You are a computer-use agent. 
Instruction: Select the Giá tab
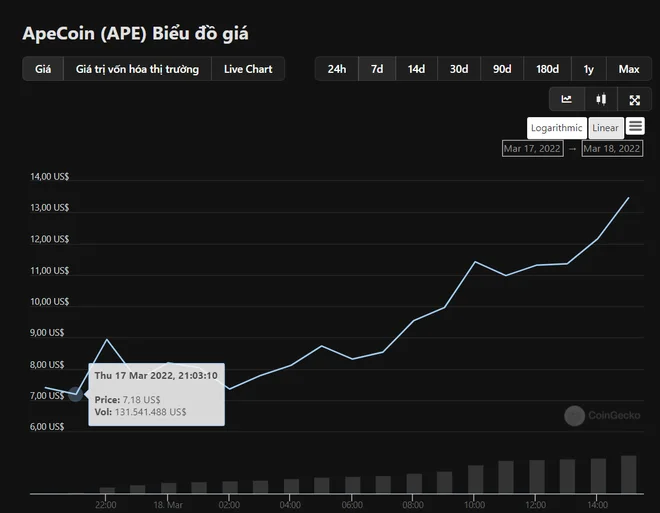(43, 69)
